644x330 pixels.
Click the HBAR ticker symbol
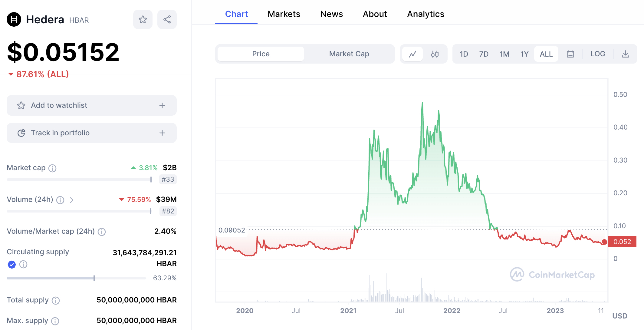pos(79,20)
